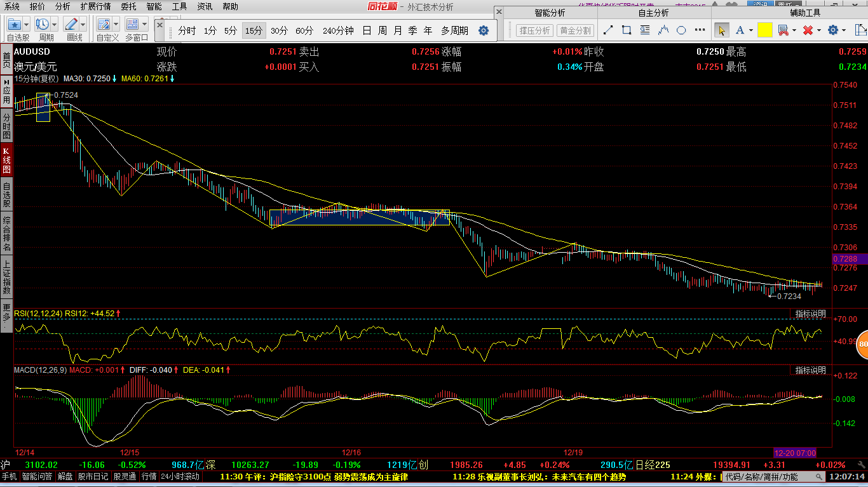Screen dimensions: 868x487
Task: Click the 黄金分割 button
Action: pyautogui.click(x=575, y=30)
